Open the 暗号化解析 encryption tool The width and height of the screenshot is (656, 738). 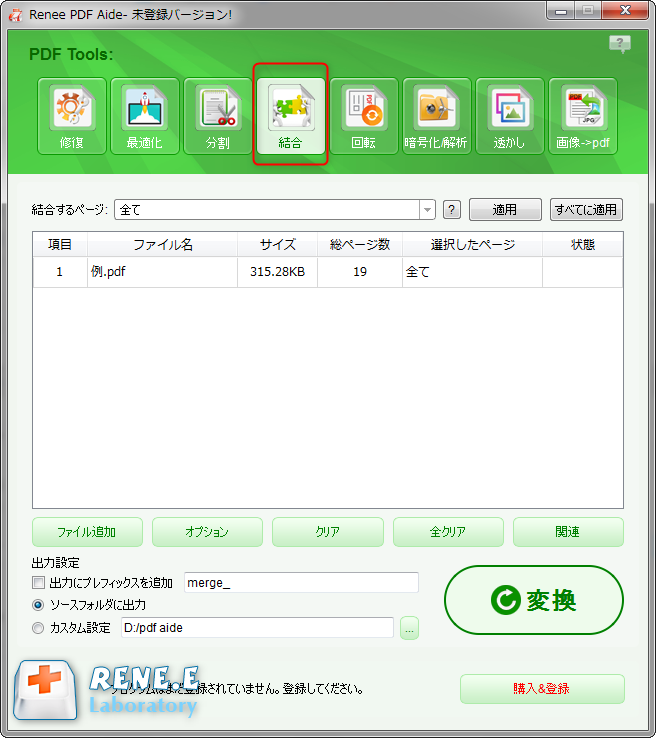coord(437,116)
